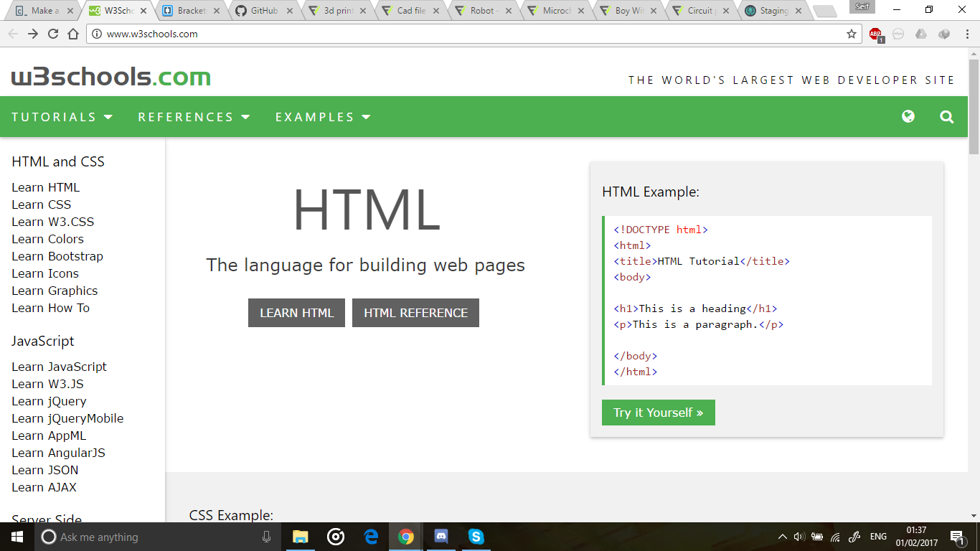Open the Learn W3.CSS sidebar link
This screenshot has width=980, height=551.
click(53, 222)
